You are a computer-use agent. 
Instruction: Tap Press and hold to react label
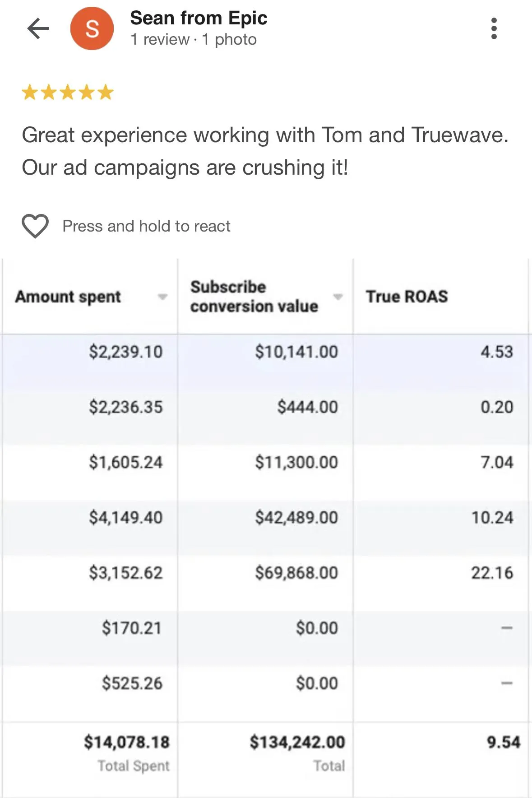(146, 226)
